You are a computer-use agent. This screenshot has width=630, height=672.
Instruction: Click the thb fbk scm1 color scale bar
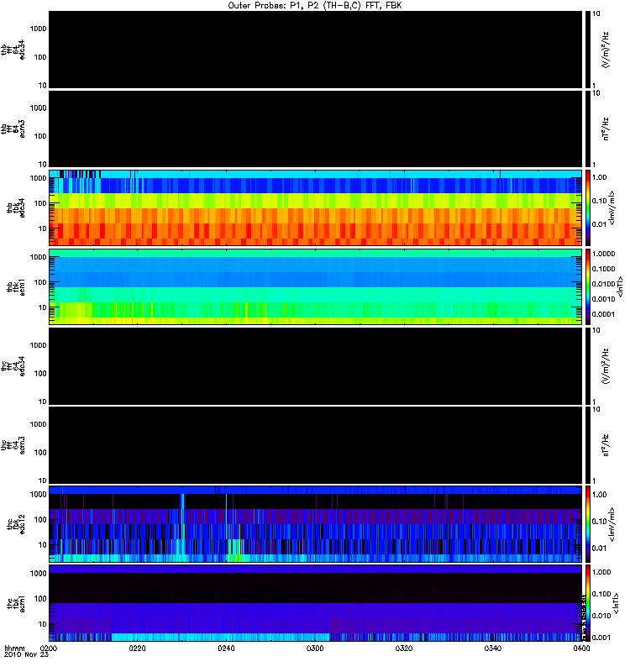588,286
